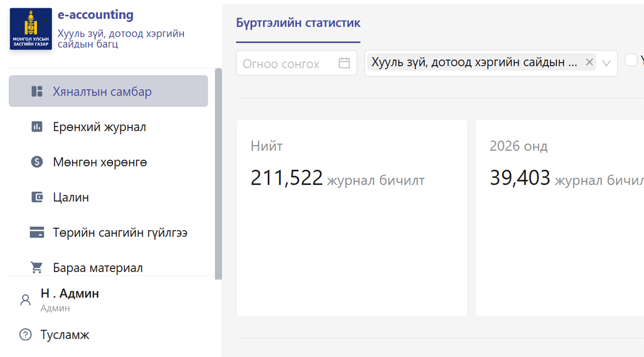Open Төрийн сангийн гүйлгээ menu item
The image size is (644, 357).
(108, 232)
